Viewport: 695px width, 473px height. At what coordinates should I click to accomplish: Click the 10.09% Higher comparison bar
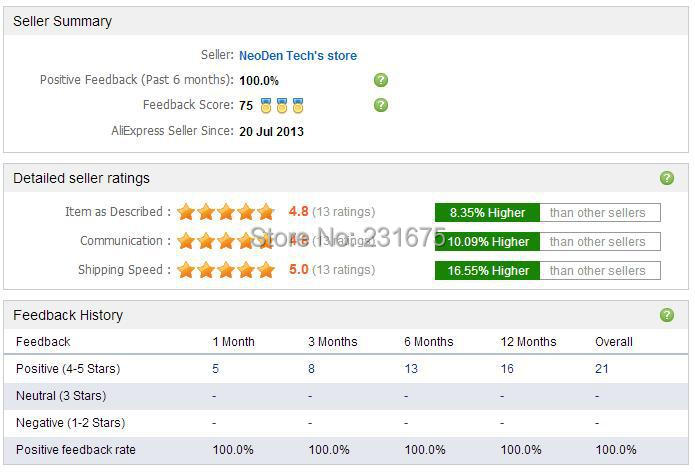click(488, 241)
